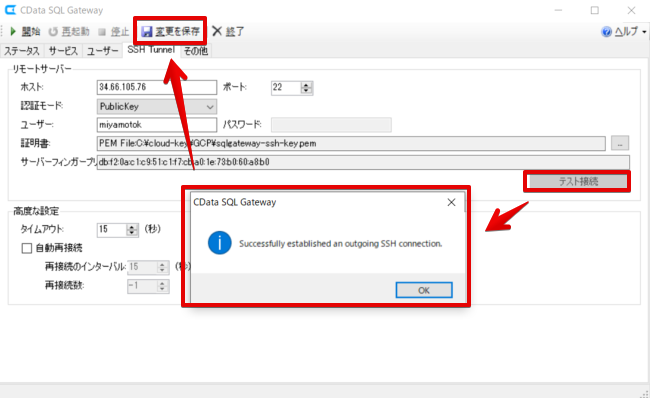Click the 再接続のインターバル value field
This screenshot has width=650, height=398.
click(142, 267)
